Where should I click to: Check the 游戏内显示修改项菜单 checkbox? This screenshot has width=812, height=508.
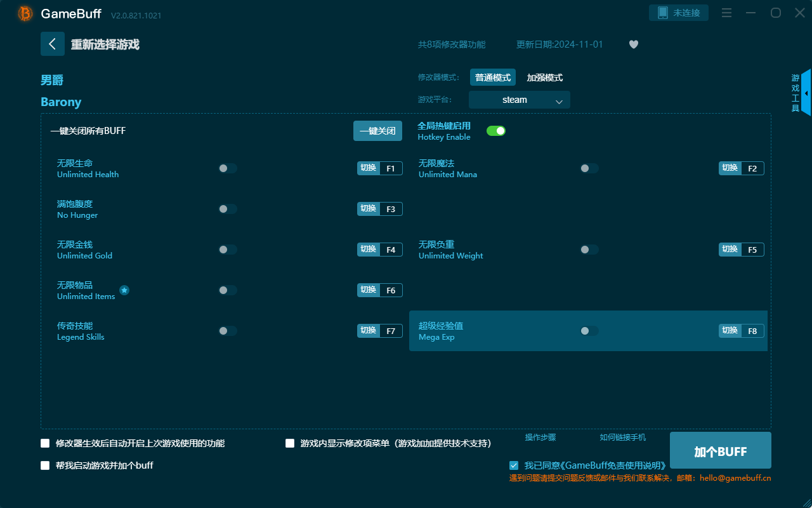pyautogui.click(x=289, y=443)
